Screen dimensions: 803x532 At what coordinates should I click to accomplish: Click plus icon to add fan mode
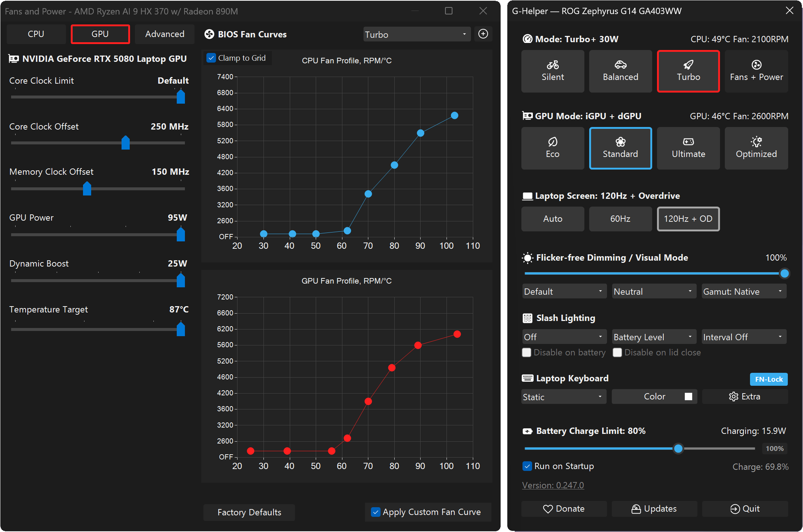pyautogui.click(x=483, y=34)
